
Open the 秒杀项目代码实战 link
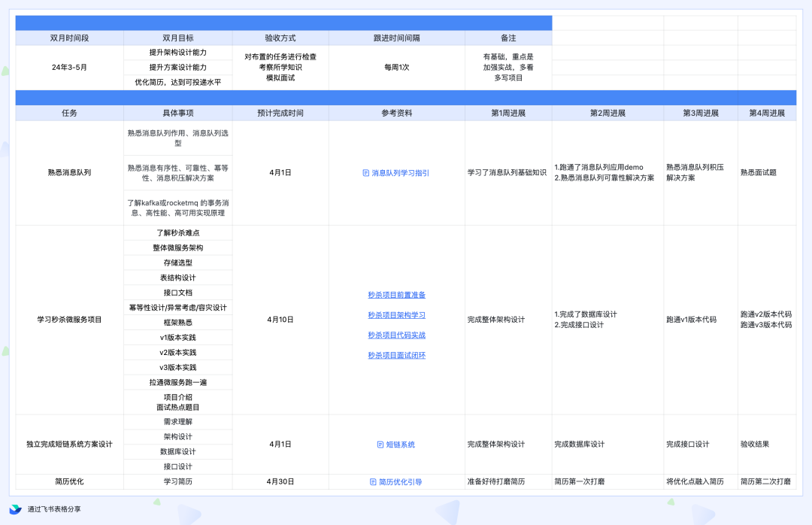pyautogui.click(x=397, y=335)
